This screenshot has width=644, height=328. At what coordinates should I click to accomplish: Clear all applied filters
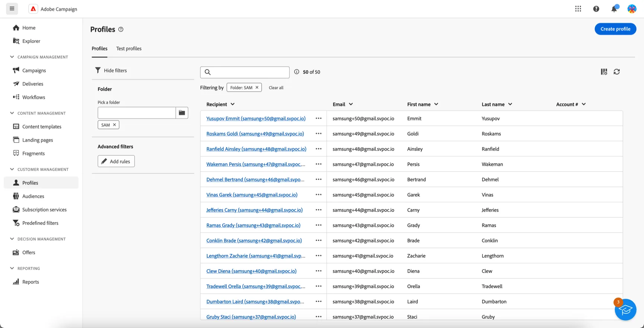[x=276, y=87]
